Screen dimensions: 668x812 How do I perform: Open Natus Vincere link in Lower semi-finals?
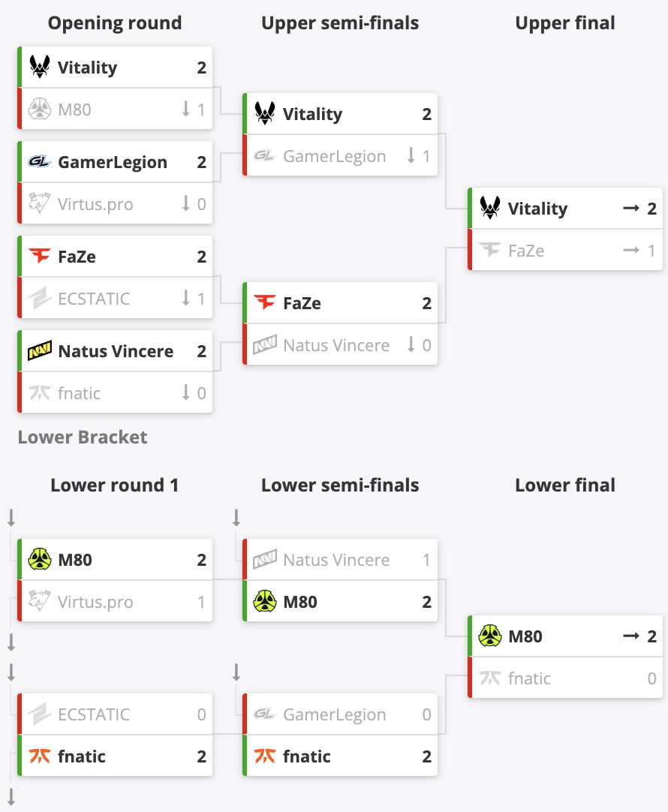coord(336,560)
